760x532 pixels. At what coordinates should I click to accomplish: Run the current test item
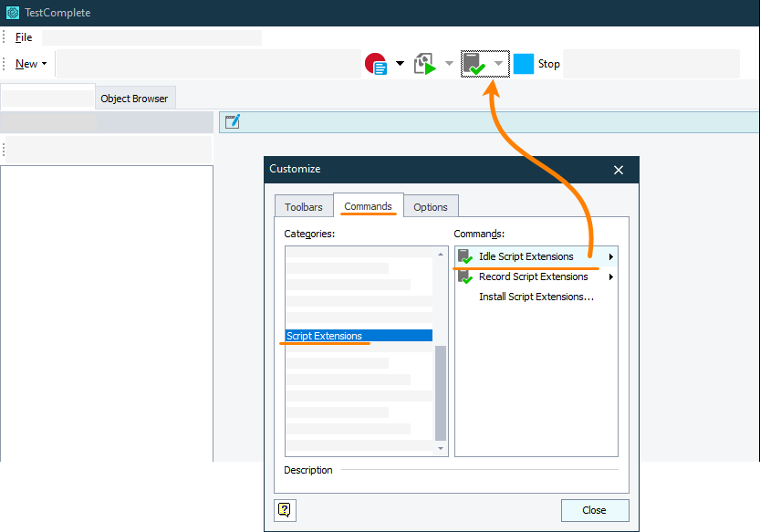425,63
